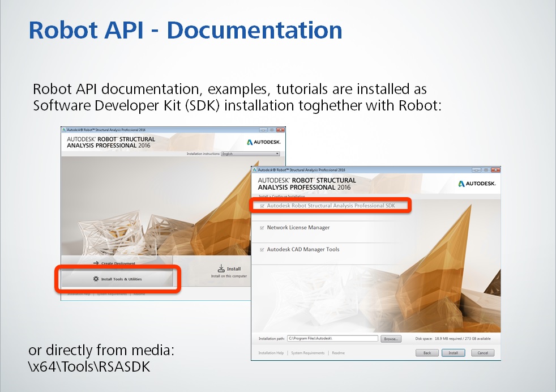
Task: Click the Browse... button
Action: [x=391, y=339]
